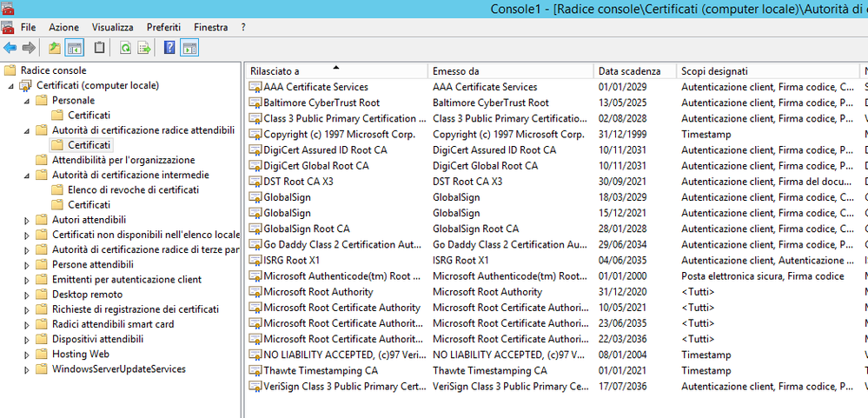This screenshot has height=418, width=868.
Task: Collapse the Certificati (computer locale) node
Action: point(11,86)
